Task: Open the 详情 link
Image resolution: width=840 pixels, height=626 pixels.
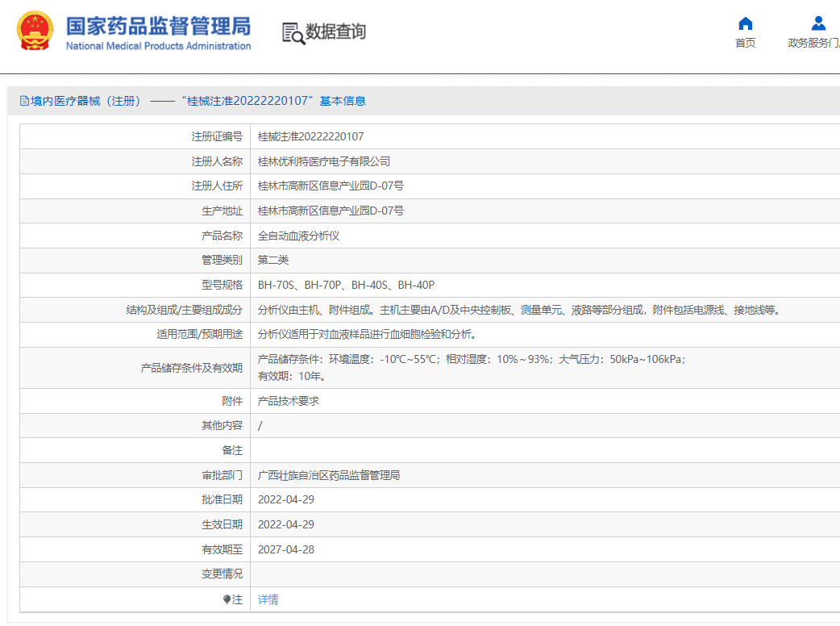Action: [x=268, y=599]
